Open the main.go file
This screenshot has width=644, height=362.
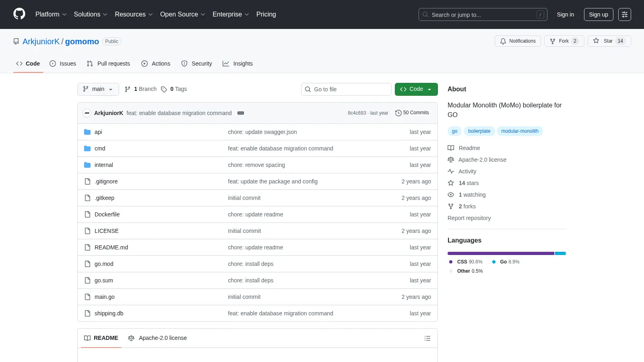[105, 297]
